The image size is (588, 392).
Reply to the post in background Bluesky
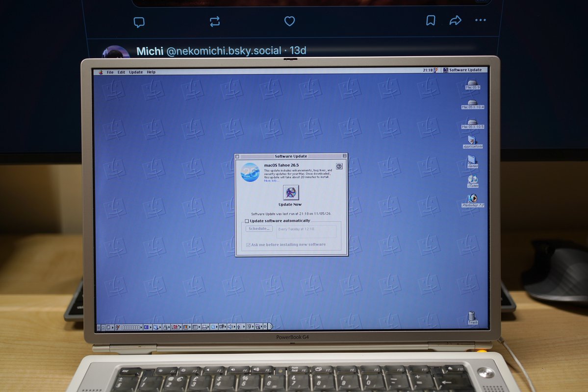pyautogui.click(x=139, y=22)
